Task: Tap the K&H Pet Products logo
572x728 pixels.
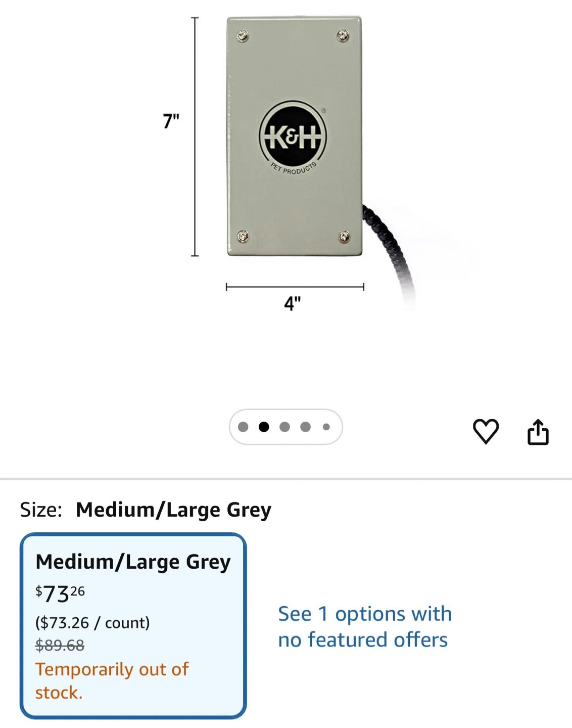Action: (293, 136)
